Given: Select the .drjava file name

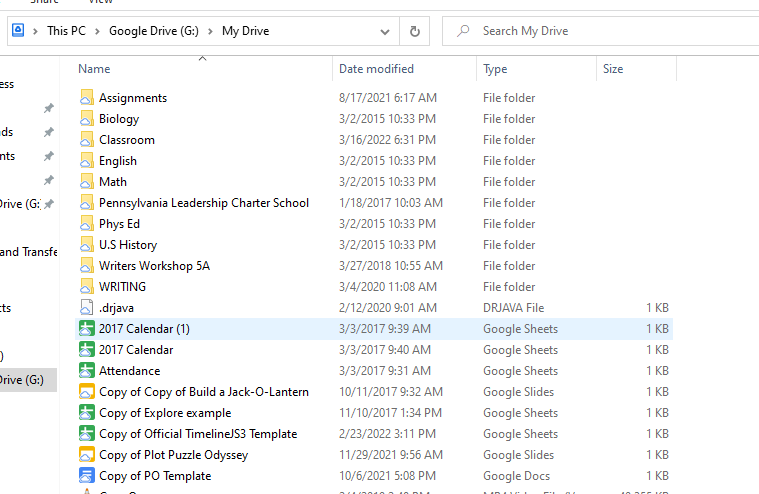Looking at the screenshot, I should click(x=117, y=308).
